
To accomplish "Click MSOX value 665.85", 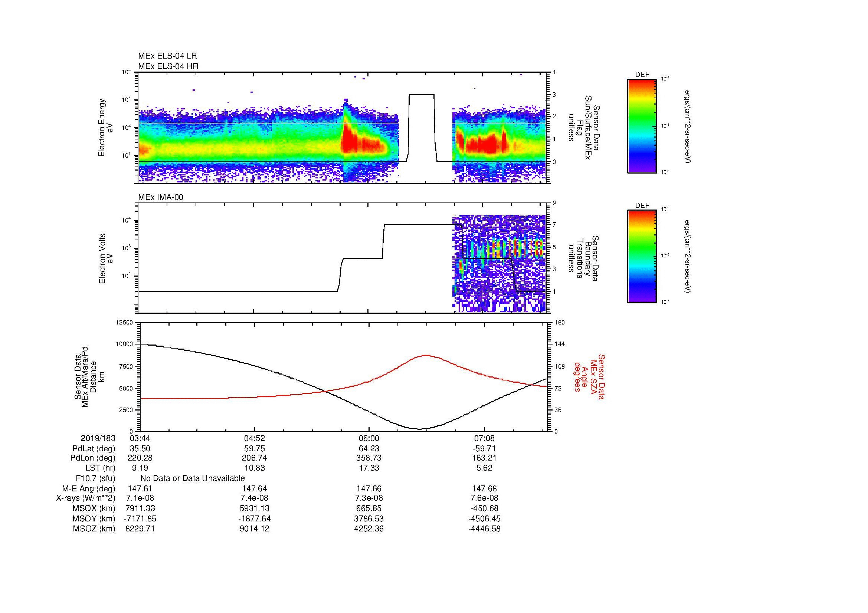I will click(x=369, y=508).
